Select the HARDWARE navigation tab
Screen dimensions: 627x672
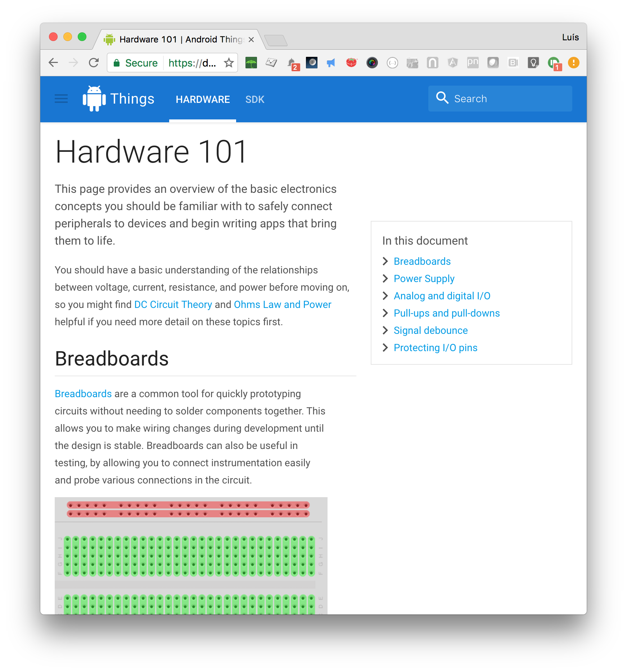coord(203,99)
